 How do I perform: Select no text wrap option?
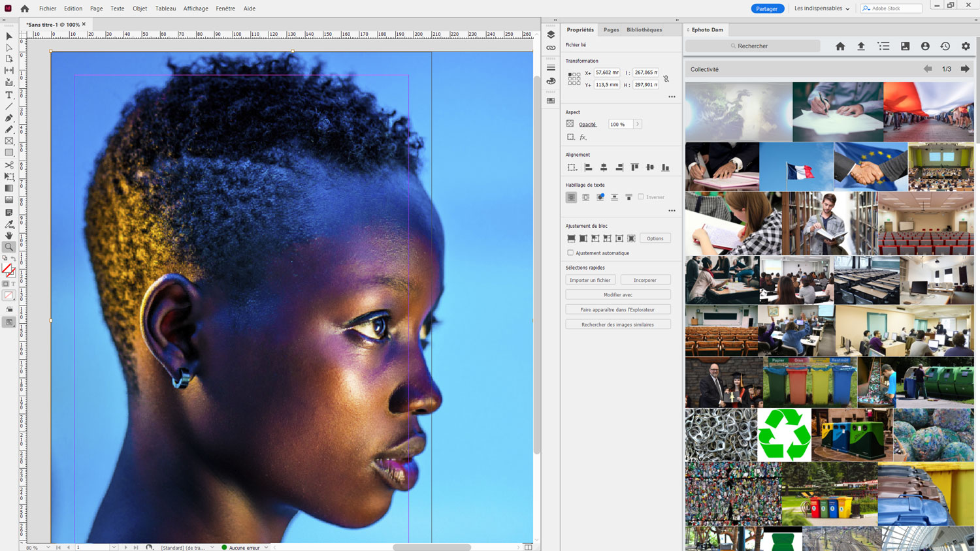pyautogui.click(x=571, y=197)
